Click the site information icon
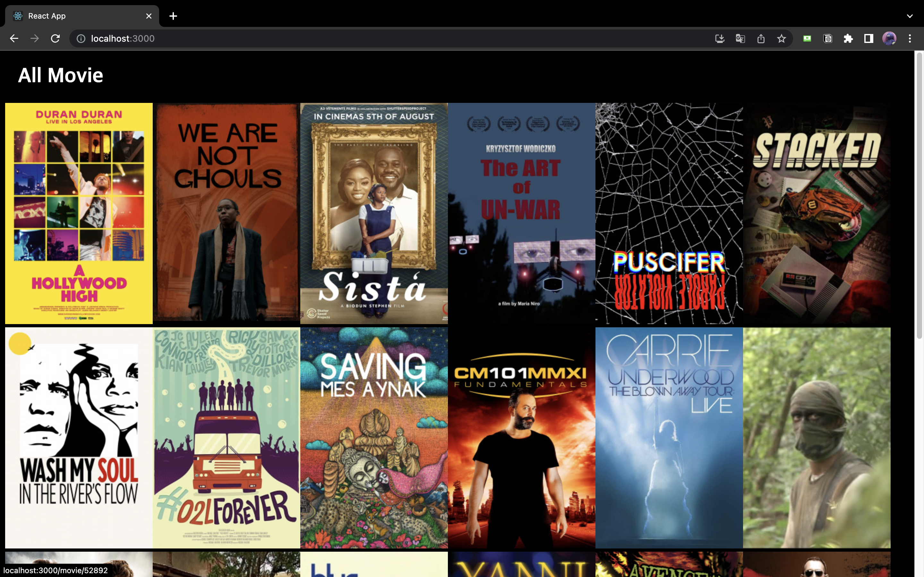924x577 pixels. pyautogui.click(x=81, y=38)
